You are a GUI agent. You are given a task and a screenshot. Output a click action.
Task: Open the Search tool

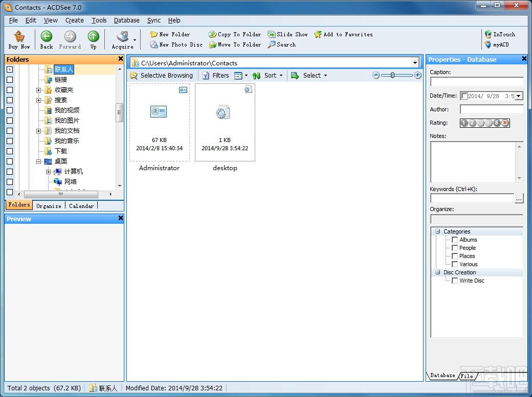point(281,44)
